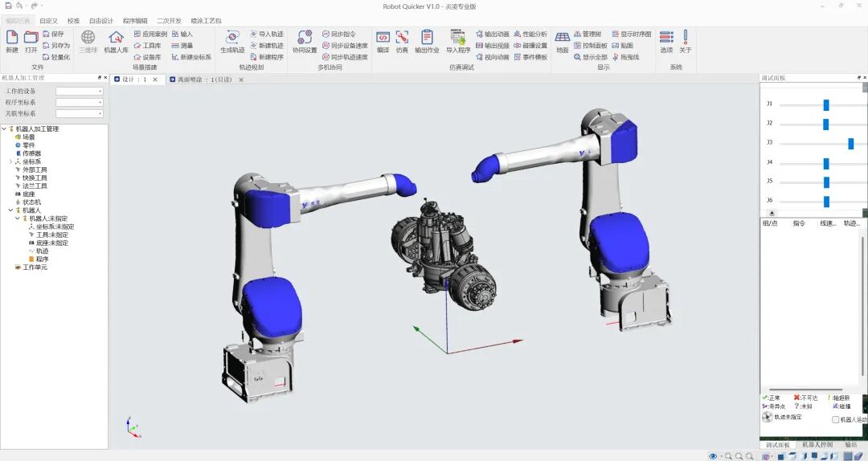Toggle 贴图 texture display
Viewport: 868px width, 461px height.
[x=622, y=46]
